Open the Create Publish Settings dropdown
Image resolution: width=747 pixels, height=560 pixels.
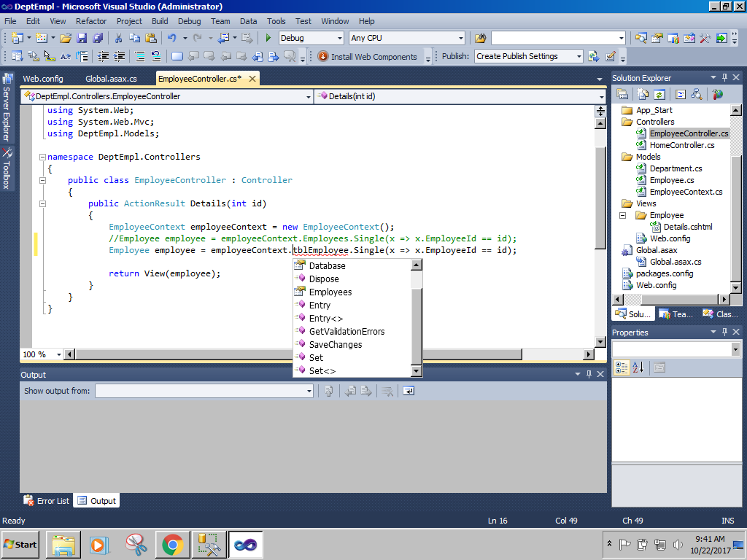[x=578, y=56]
